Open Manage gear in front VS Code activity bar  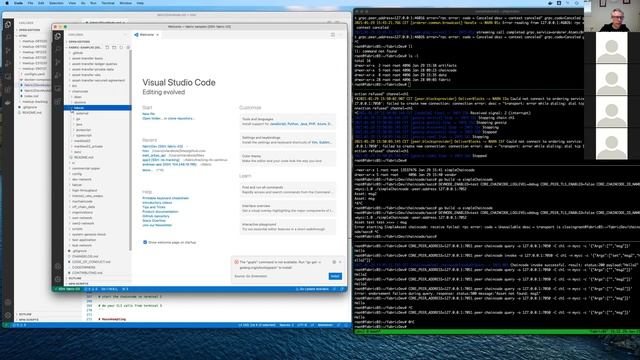click(x=58, y=279)
